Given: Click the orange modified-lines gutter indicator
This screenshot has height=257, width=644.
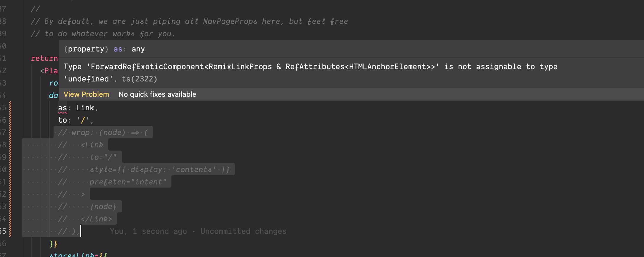Looking at the screenshot, I should click(11, 169).
